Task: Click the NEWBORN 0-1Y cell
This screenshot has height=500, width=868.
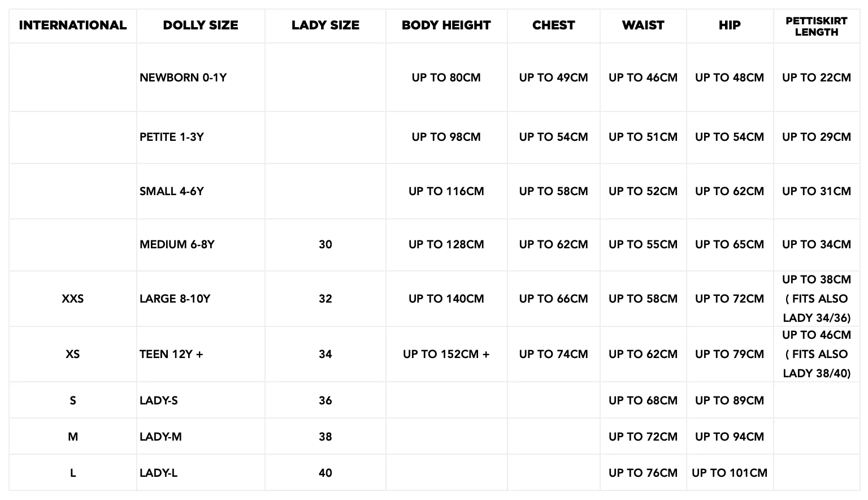Action: pos(183,77)
